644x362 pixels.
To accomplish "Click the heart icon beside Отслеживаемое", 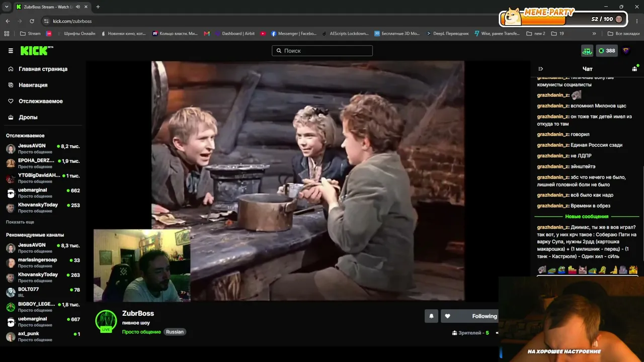I will click(11, 101).
